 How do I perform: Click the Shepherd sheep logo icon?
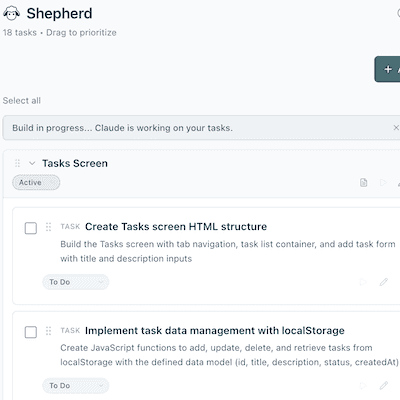tap(11, 14)
